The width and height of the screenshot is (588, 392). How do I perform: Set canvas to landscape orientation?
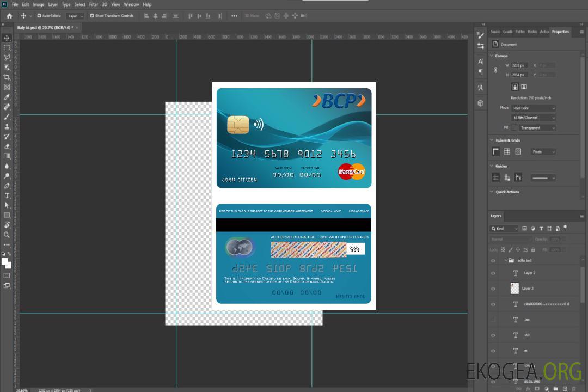click(524, 87)
